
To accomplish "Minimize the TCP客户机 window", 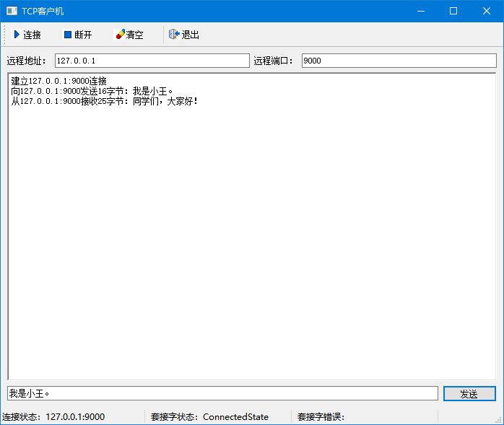I will pos(421,11).
